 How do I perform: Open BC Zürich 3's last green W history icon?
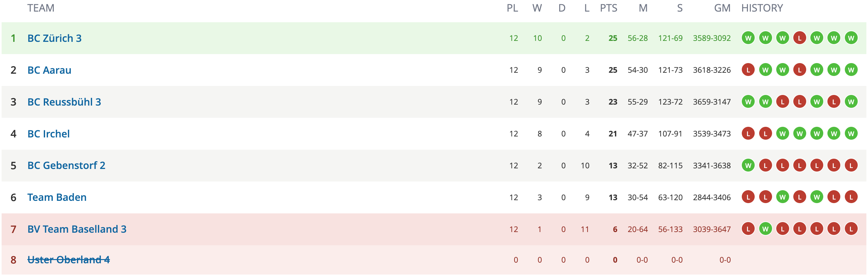coord(851,38)
